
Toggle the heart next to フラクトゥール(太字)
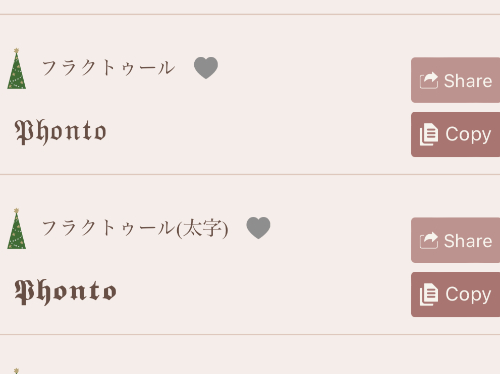258,228
